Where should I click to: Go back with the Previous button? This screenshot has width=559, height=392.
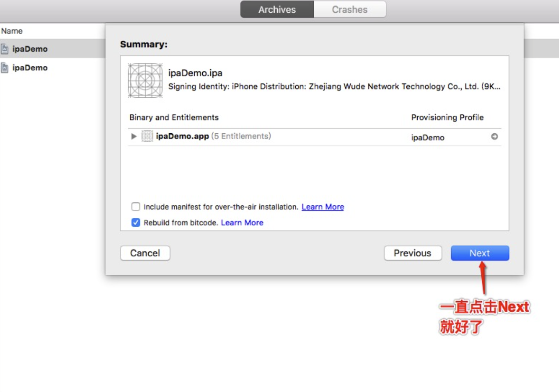[x=412, y=253]
